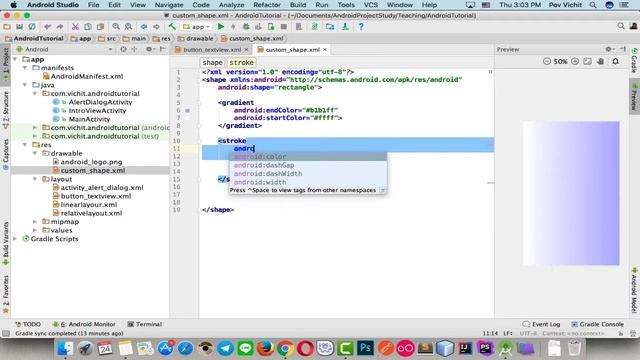The width and height of the screenshot is (640, 360).
Task: Click the Make Project hammer icon
Action: (172, 27)
